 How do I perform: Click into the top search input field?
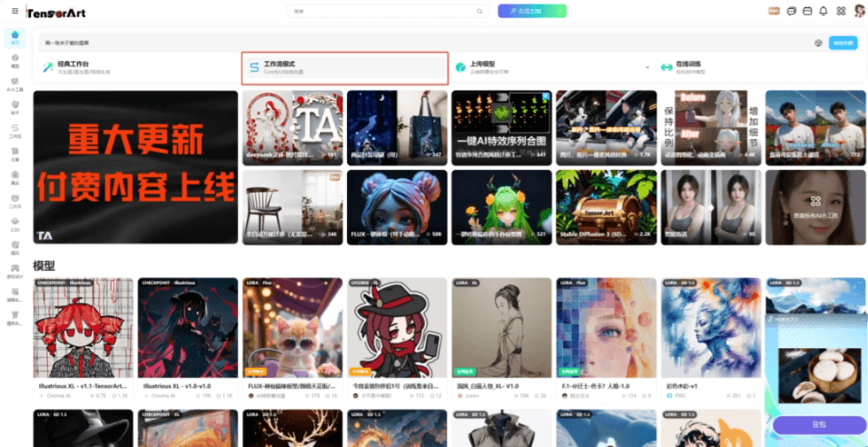click(381, 11)
